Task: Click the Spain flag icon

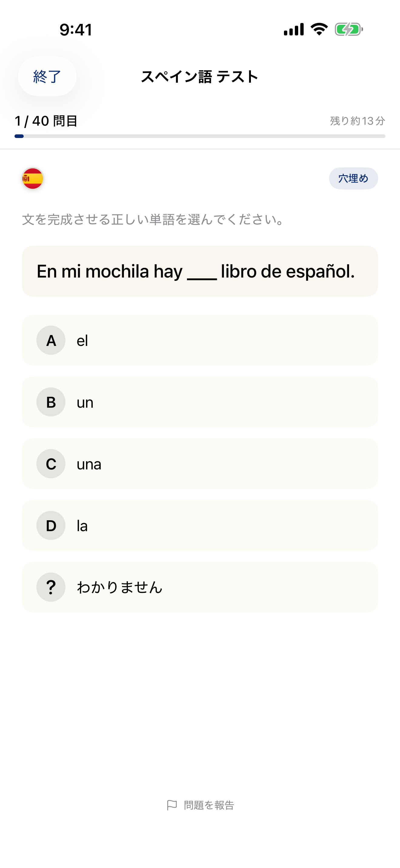Action: coord(32,179)
